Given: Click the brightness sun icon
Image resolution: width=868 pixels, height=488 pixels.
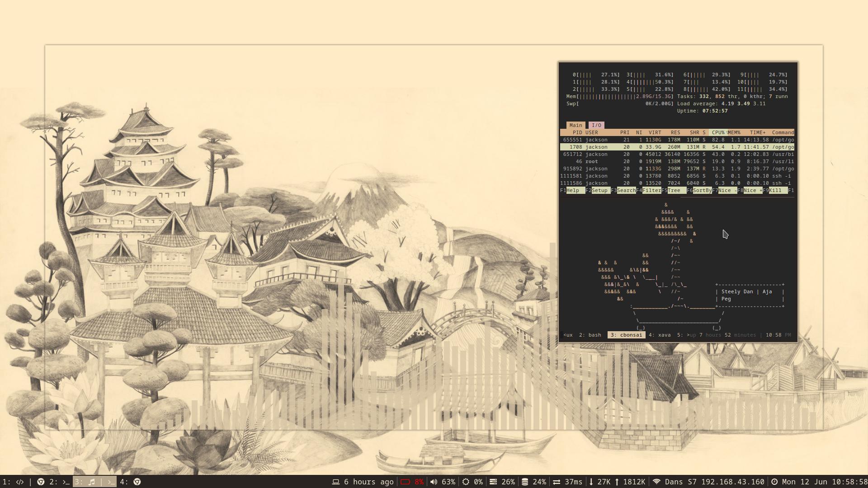Looking at the screenshot, I should point(466,482).
